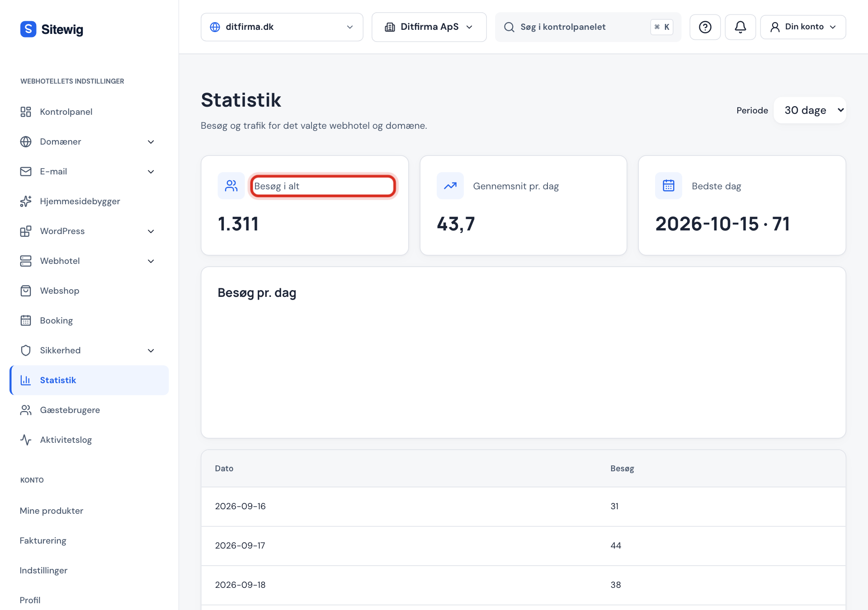Open Profil link

pyautogui.click(x=30, y=600)
